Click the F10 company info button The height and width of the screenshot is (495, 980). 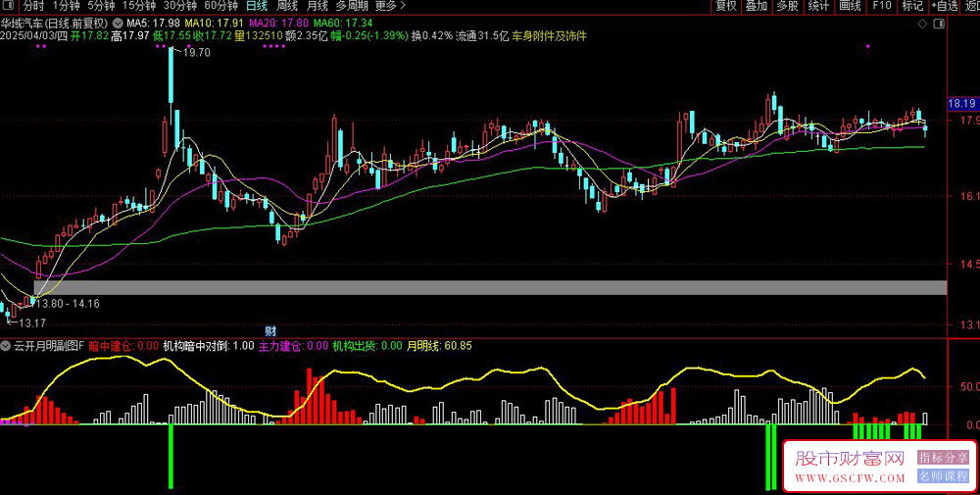881,6
